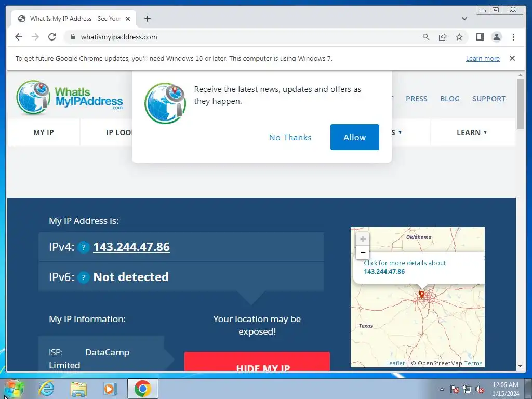The height and width of the screenshot is (399, 532).
Task: Open the Action Center flag icon
Action: [455, 389]
